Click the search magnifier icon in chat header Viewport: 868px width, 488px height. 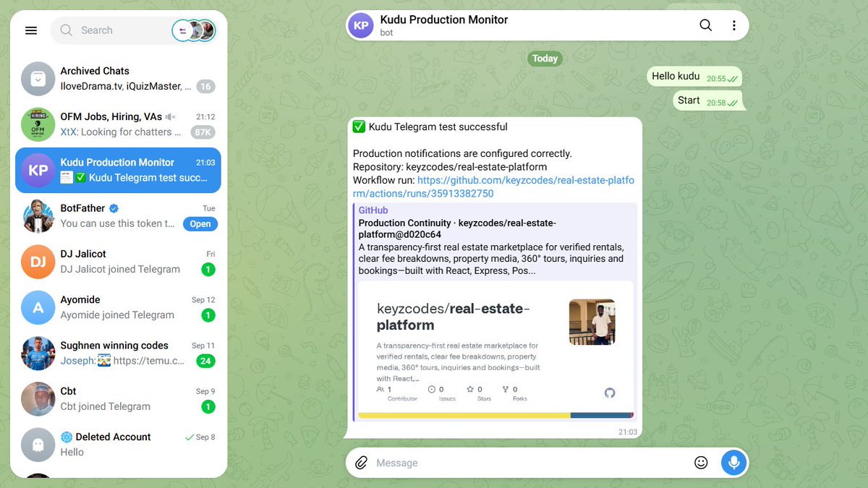click(x=706, y=25)
